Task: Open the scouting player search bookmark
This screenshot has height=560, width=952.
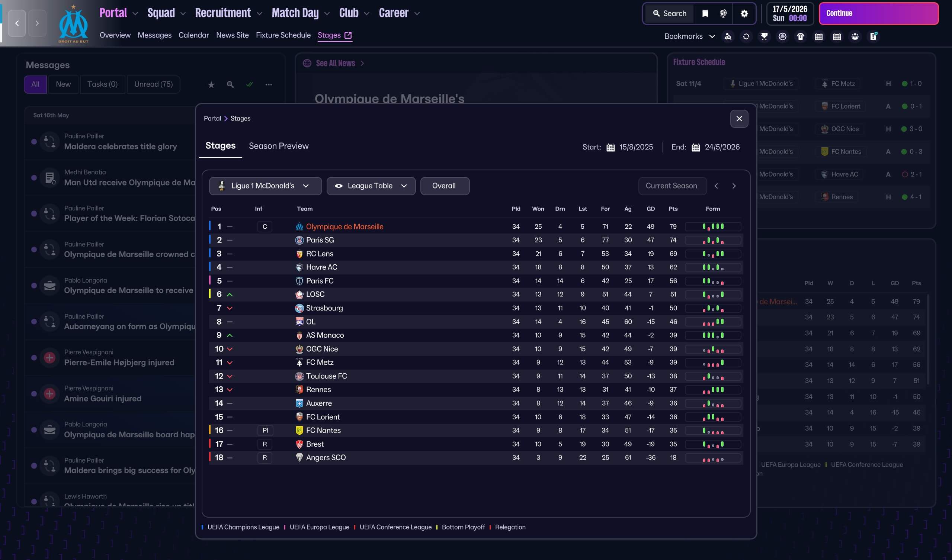Action: (x=728, y=36)
